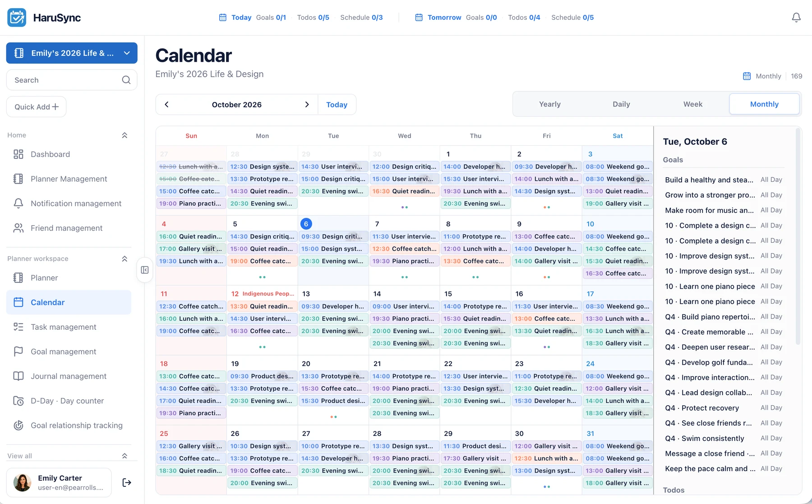Screen dimensions: 812x504
Task: Select Calendar in the sidebar
Action: pos(69,302)
